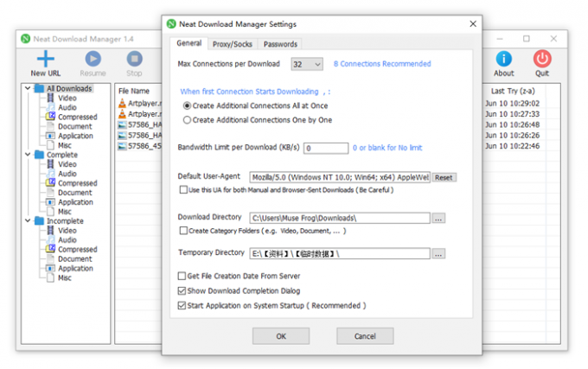588x369 pixels.
Task: Click the Resume play icon
Action: click(x=93, y=59)
